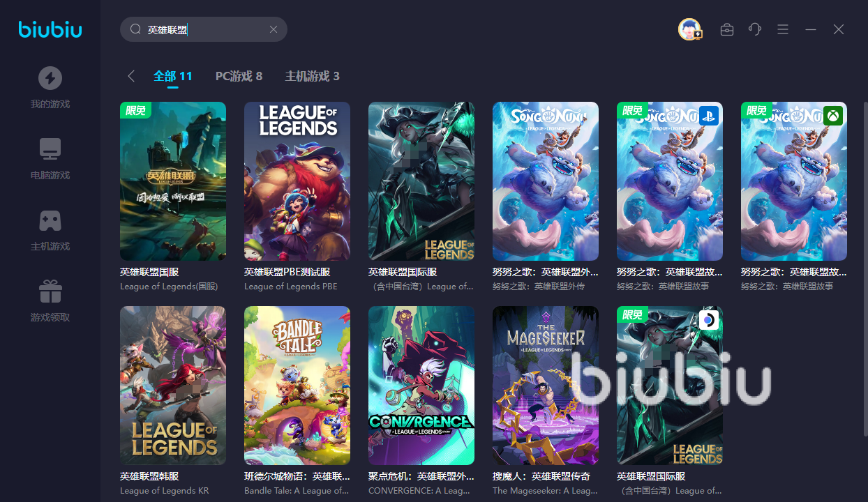Screen dimensions: 868x502
Task: Open The Mageseeker 搜魔人 cover
Action: 546,386
